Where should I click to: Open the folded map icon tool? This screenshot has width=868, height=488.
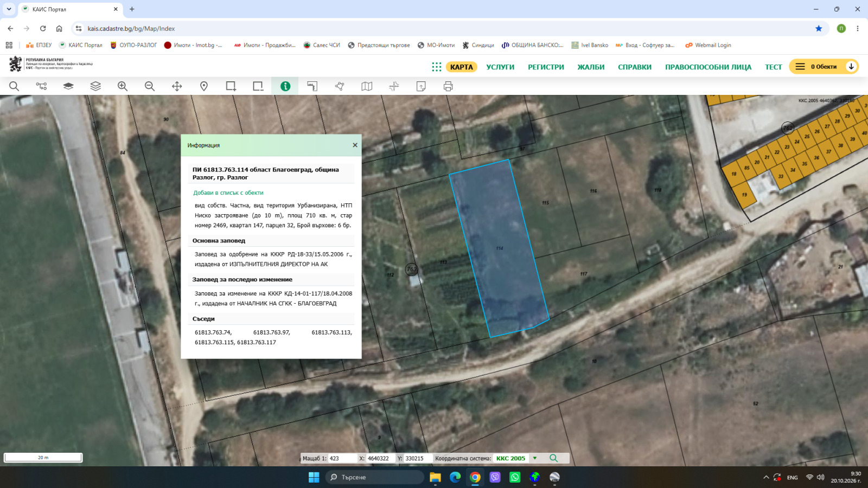point(367,86)
